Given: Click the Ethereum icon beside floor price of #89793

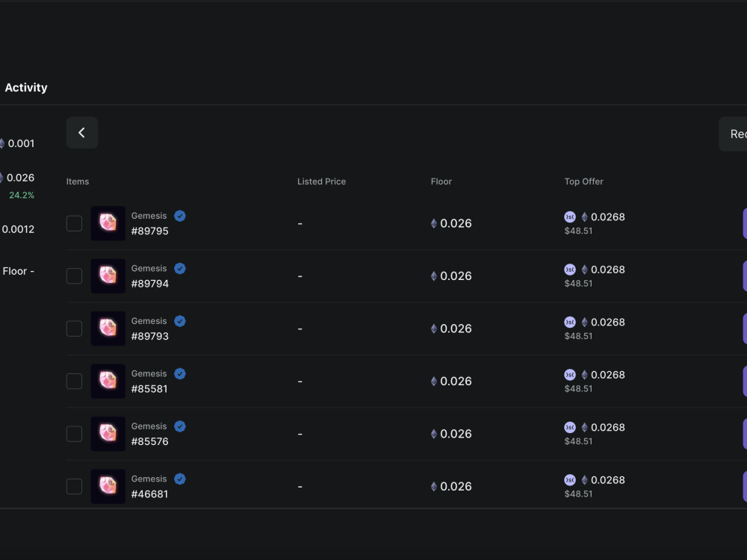Looking at the screenshot, I should click(434, 329).
